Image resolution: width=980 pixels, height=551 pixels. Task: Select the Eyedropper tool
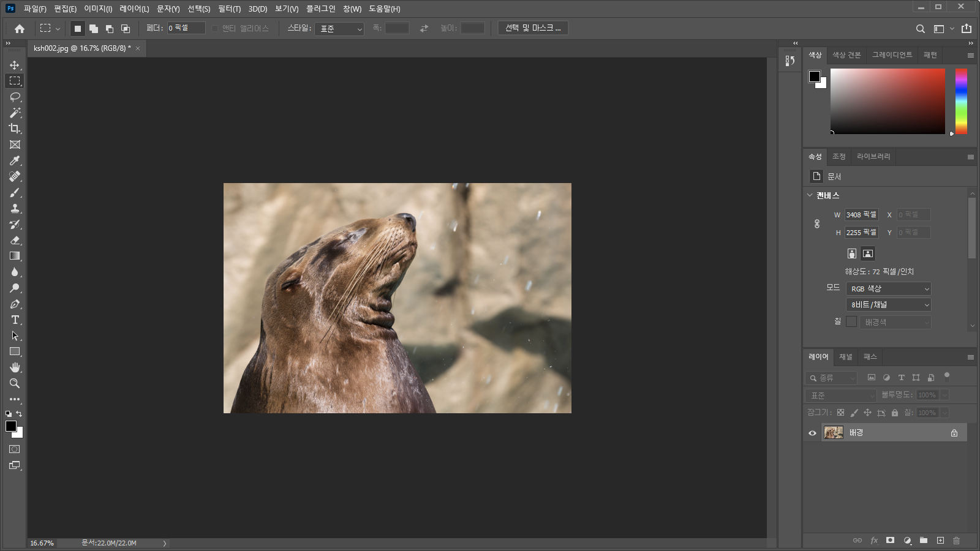(15, 160)
